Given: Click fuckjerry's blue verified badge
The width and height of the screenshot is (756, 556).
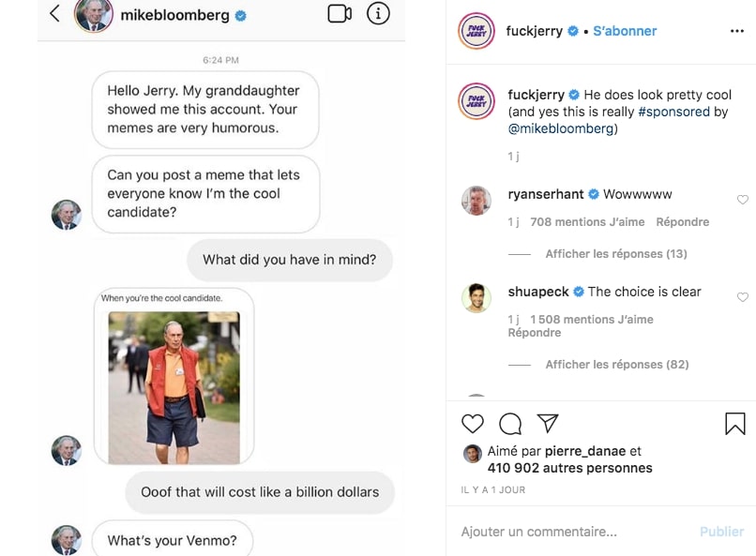Looking at the screenshot, I should [x=572, y=31].
